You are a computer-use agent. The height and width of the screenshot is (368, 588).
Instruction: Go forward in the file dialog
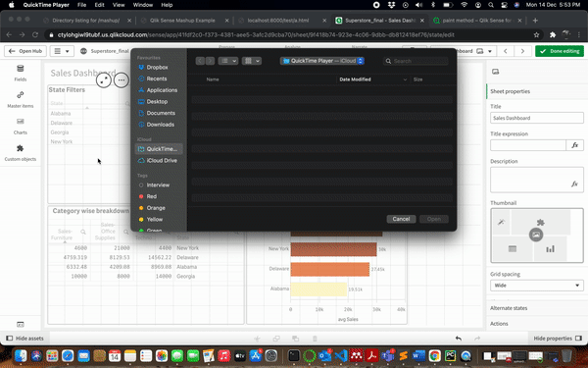[210, 61]
